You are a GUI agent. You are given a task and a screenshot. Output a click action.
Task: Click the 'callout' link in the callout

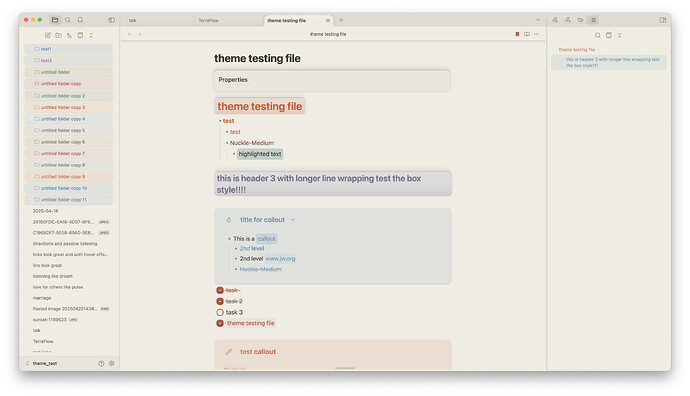coord(266,239)
